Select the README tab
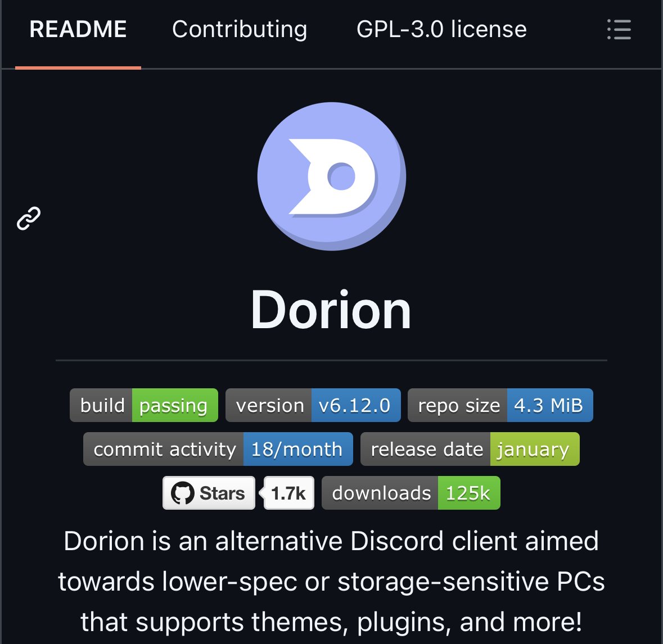Image resolution: width=663 pixels, height=644 pixels. 79,29
